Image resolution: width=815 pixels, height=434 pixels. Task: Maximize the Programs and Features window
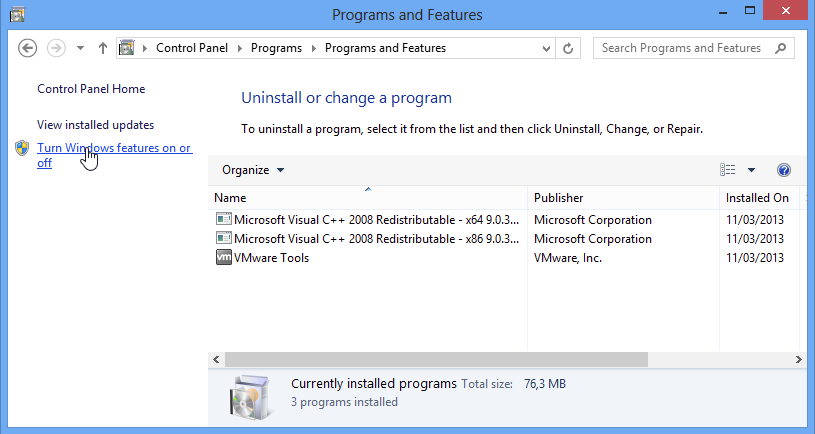[750, 11]
